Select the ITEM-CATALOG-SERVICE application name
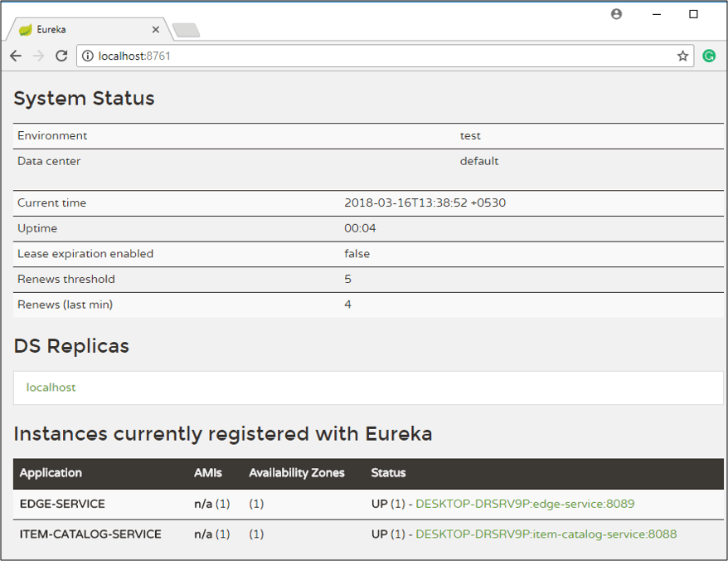728x561 pixels. (90, 534)
